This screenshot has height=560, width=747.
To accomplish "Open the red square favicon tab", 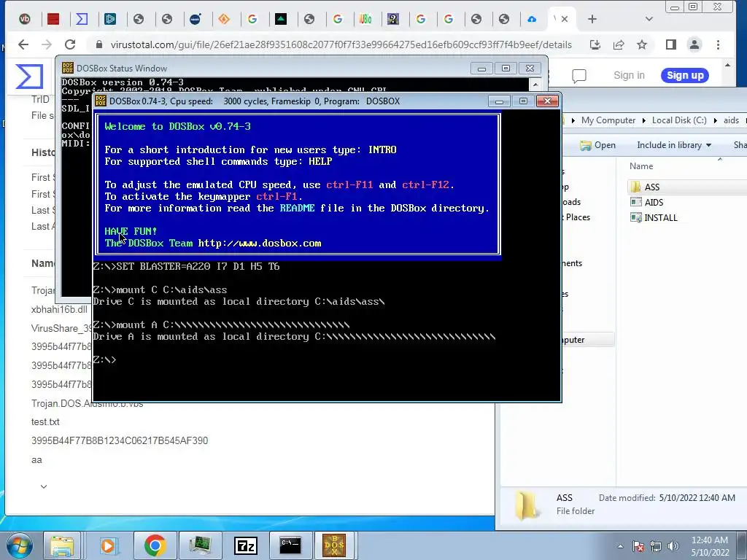I will [x=53, y=19].
